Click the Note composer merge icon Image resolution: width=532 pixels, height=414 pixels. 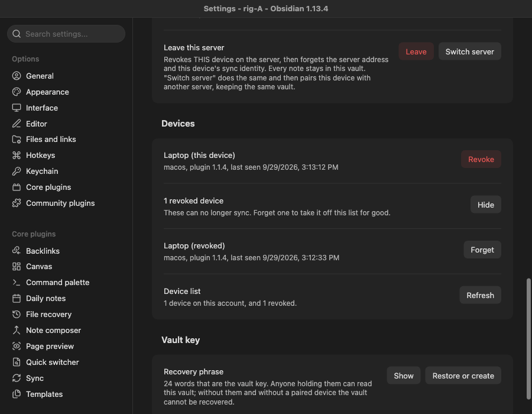(17, 330)
